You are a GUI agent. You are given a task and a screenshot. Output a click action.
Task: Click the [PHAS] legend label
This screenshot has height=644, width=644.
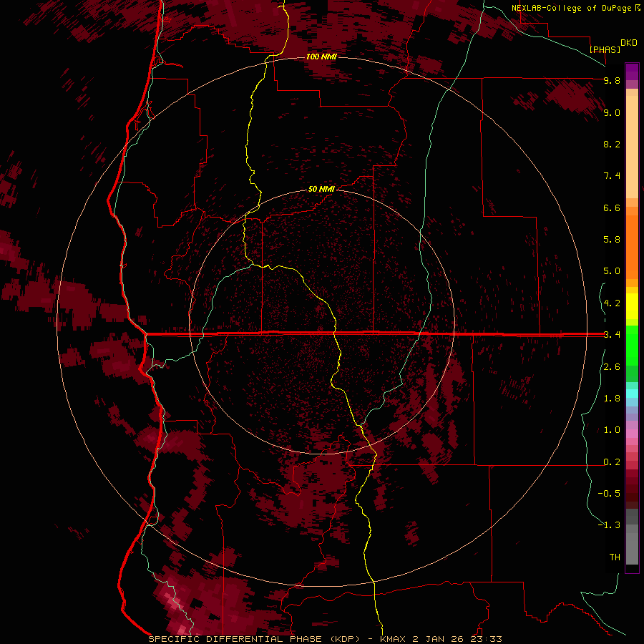coord(605,49)
